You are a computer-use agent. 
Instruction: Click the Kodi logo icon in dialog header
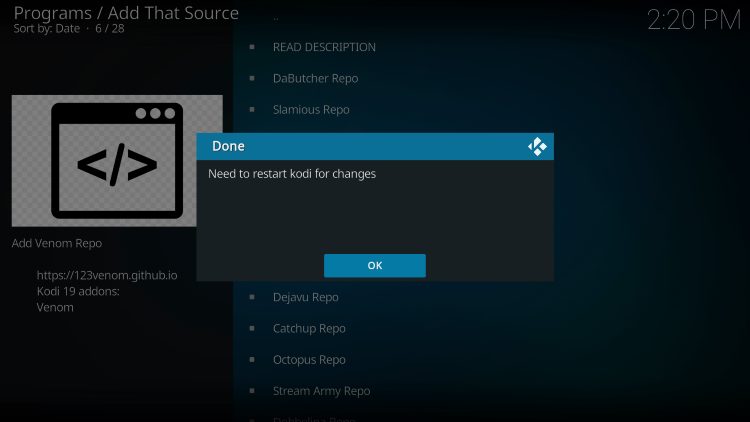coord(537,146)
